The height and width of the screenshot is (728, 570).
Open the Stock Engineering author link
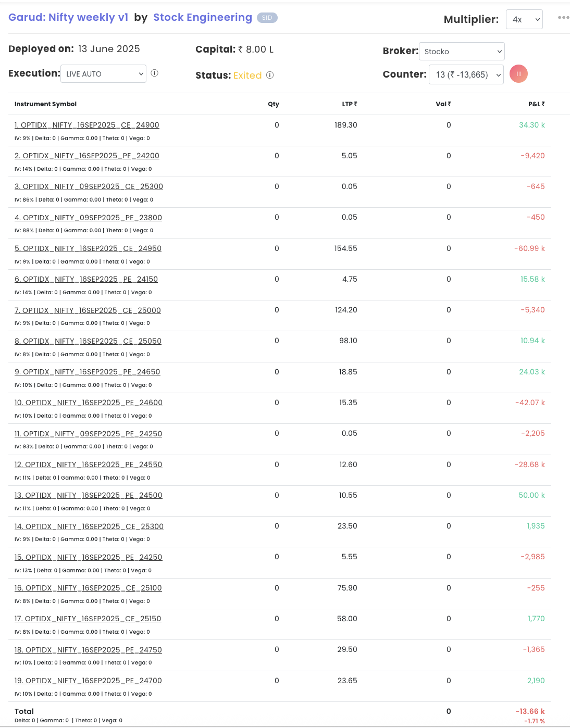pos(203,17)
